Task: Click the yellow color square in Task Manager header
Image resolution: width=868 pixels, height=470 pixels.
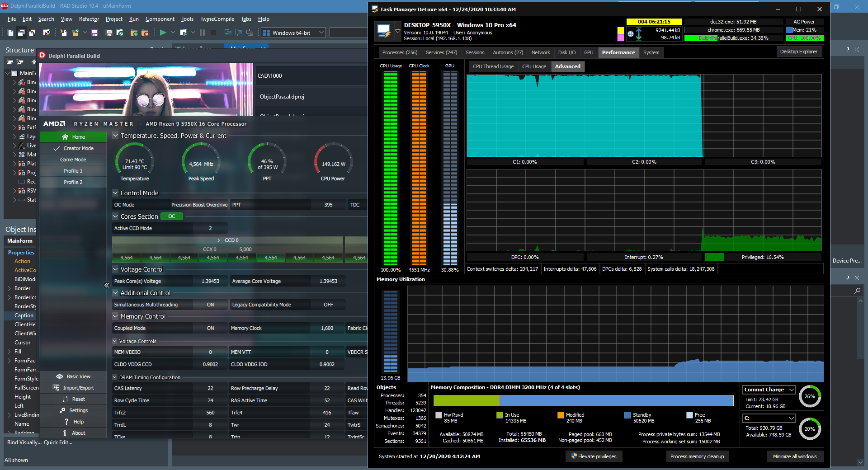Action: [621, 30]
